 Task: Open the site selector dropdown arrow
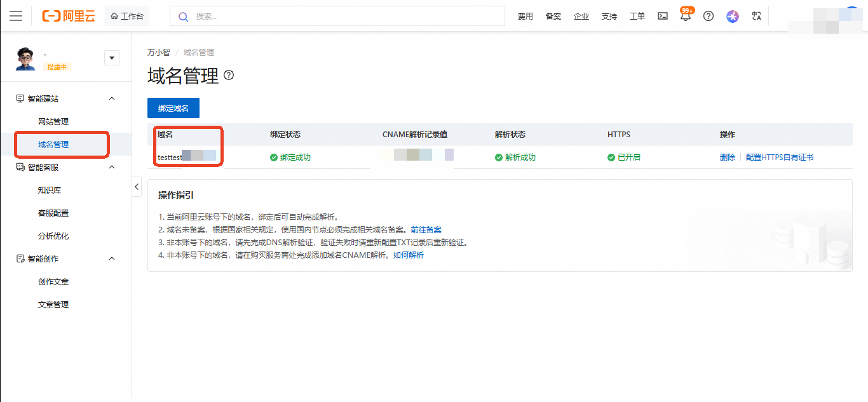[x=112, y=58]
